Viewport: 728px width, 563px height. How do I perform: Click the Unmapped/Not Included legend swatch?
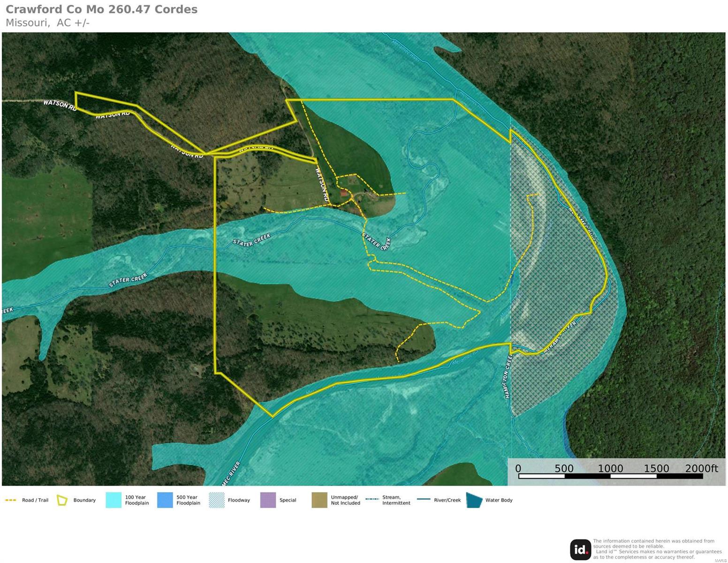[x=319, y=500]
